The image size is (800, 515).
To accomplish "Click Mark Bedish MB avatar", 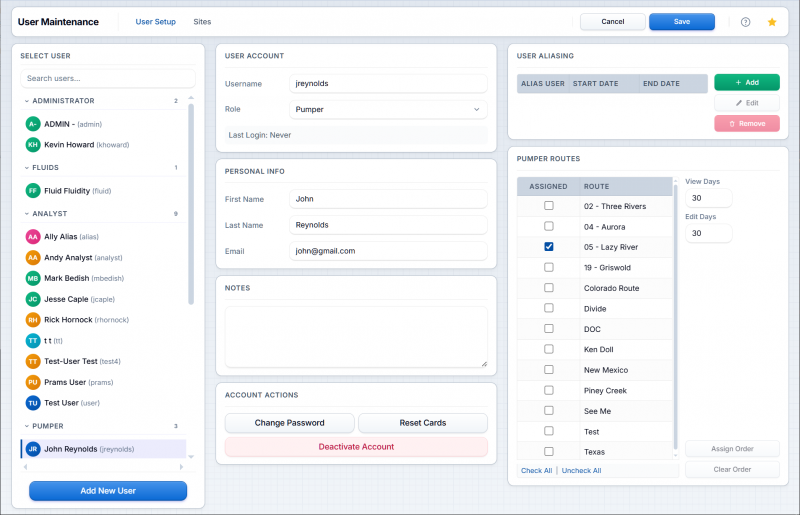I will click(33, 278).
